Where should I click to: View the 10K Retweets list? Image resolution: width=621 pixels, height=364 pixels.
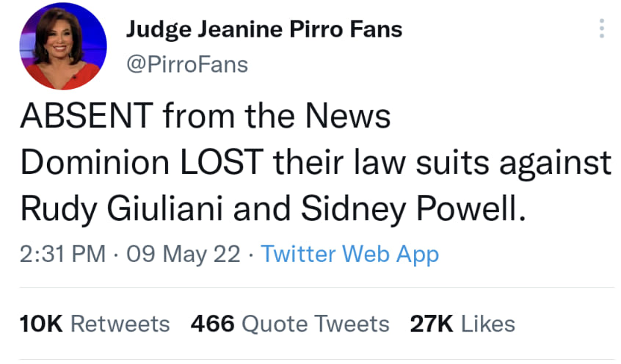coord(95,324)
